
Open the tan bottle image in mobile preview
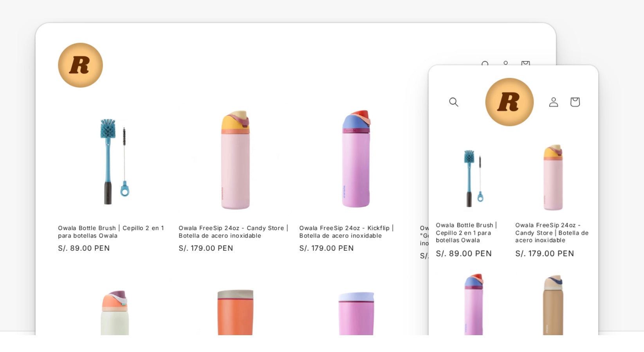coord(553,305)
